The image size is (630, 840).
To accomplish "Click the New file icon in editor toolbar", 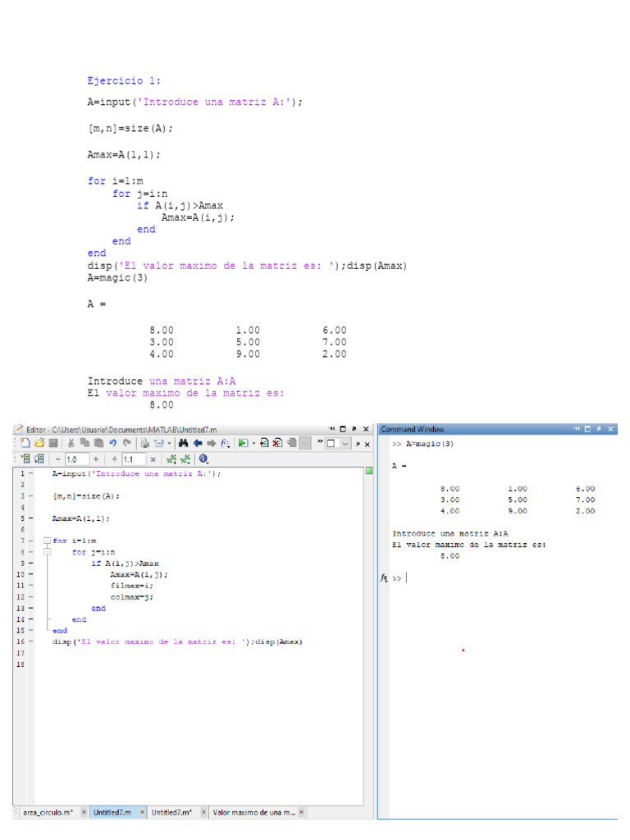I will coord(25,443).
